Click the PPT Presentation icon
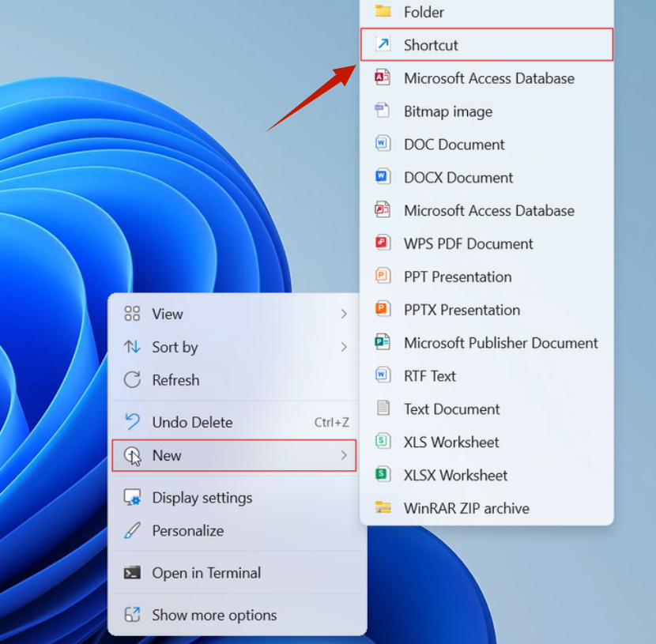Image resolution: width=656 pixels, height=644 pixels. click(x=383, y=276)
